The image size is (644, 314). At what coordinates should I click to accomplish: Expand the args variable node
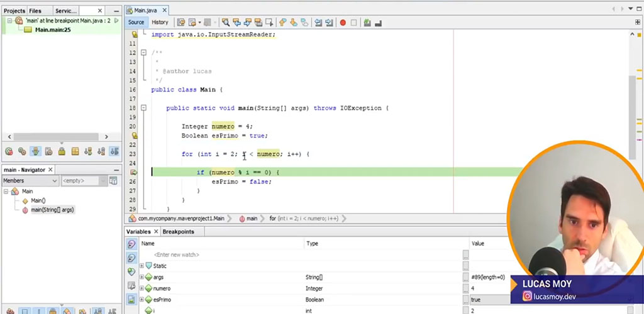point(142,277)
